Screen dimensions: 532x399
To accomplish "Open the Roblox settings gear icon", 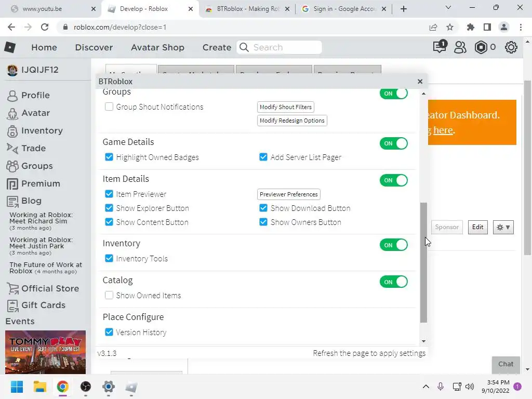I will pos(511,47).
